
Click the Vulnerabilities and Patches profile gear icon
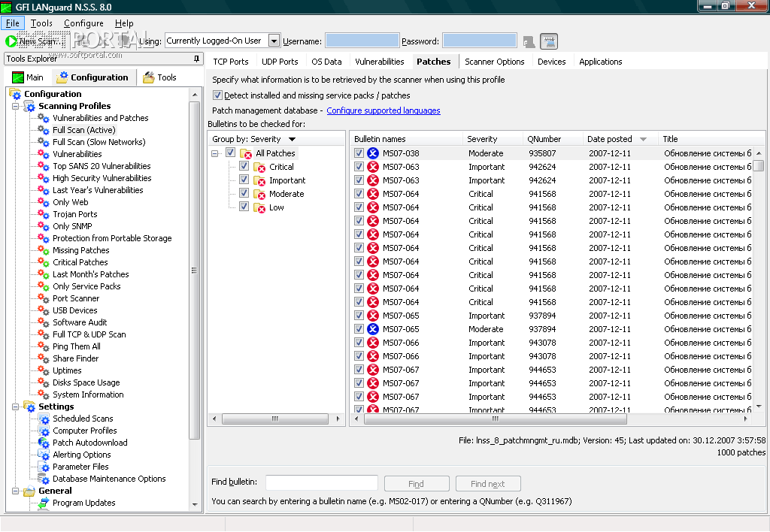pos(43,118)
